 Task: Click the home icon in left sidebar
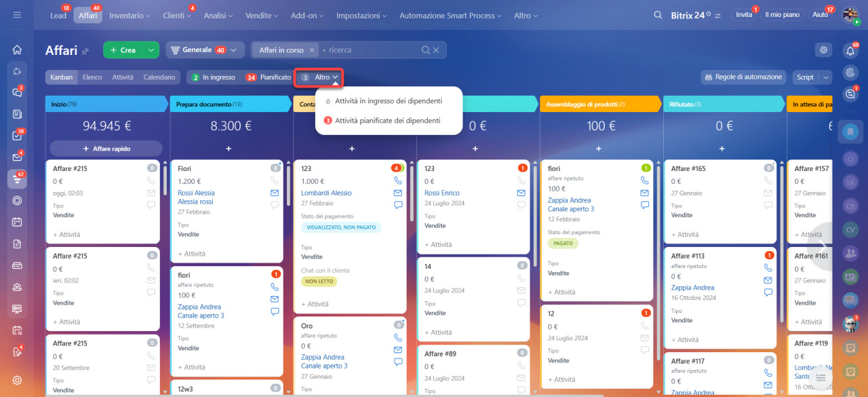[x=17, y=50]
